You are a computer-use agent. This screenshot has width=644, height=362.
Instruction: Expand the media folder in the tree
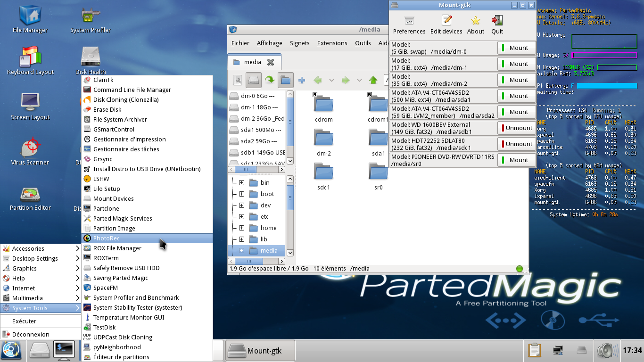(241, 250)
